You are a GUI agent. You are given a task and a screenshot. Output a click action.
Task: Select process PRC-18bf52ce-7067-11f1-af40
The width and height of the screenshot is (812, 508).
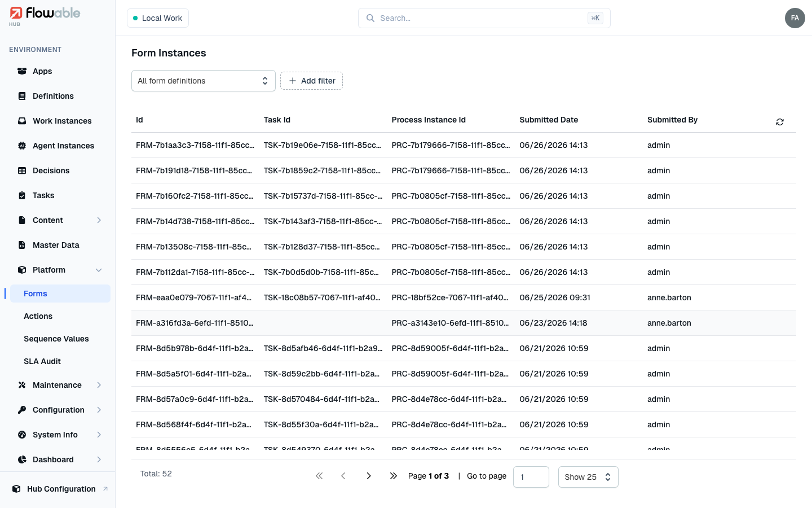(x=450, y=297)
